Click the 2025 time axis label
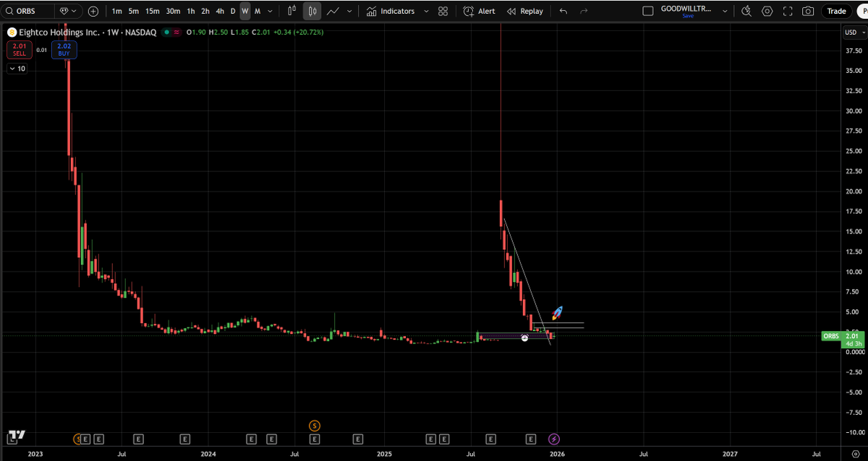Image resolution: width=868 pixels, height=461 pixels. click(x=384, y=454)
